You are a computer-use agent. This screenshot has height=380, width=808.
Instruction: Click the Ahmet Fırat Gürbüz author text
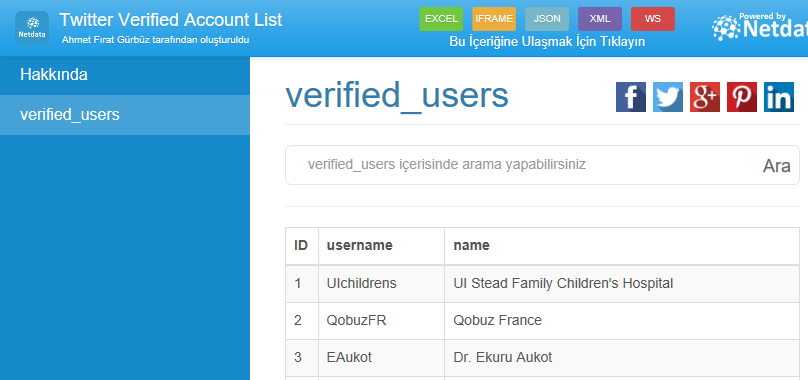click(155, 40)
